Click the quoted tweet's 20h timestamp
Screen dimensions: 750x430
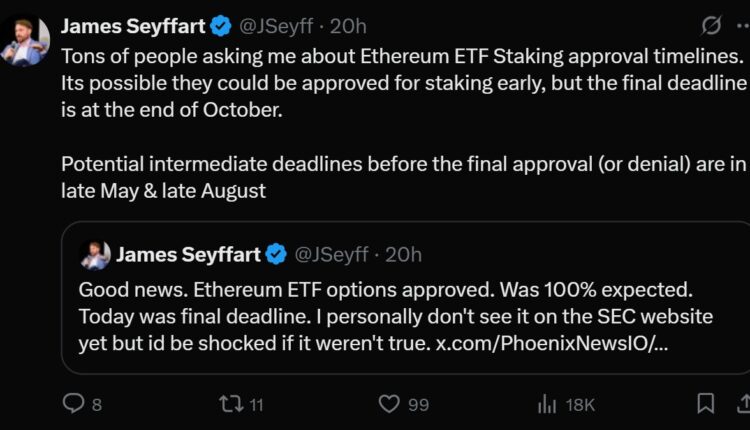pyautogui.click(x=403, y=254)
